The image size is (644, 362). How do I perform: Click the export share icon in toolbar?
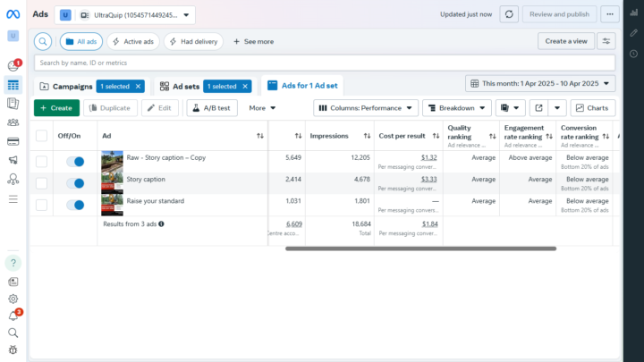tap(538, 108)
